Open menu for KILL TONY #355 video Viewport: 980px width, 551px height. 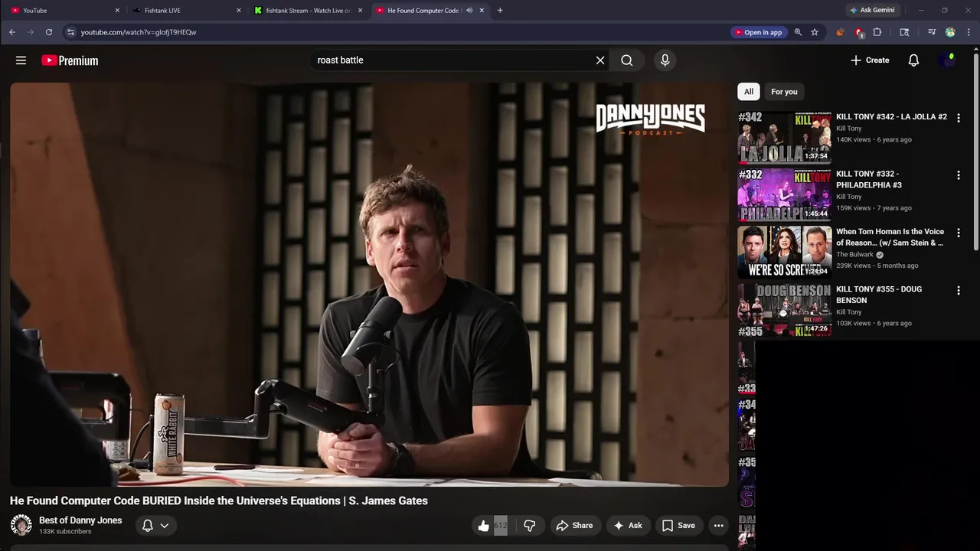pyautogui.click(x=958, y=291)
